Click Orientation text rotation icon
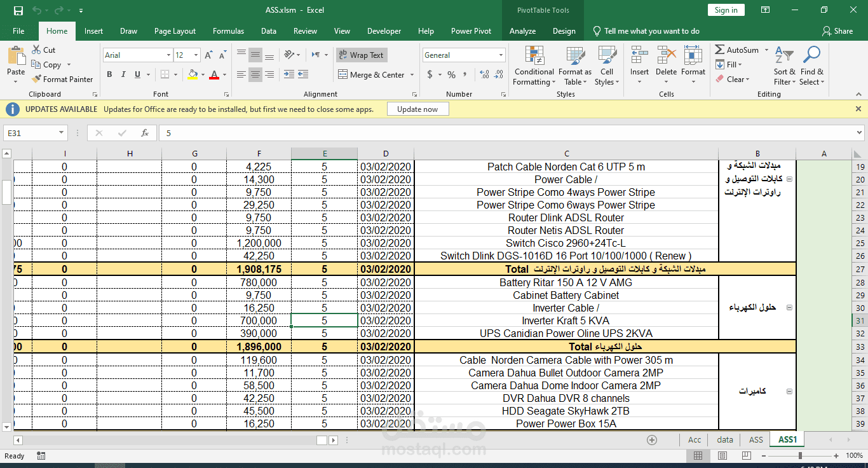868x468 pixels. pos(289,55)
